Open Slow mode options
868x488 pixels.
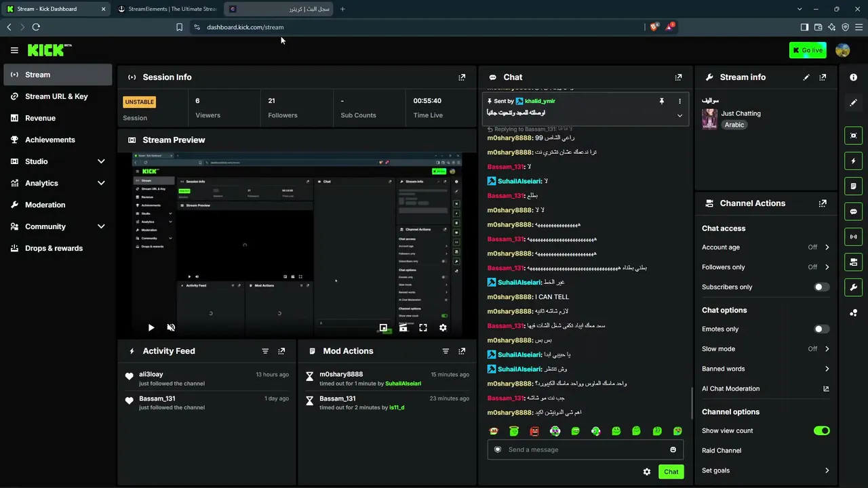766,348
